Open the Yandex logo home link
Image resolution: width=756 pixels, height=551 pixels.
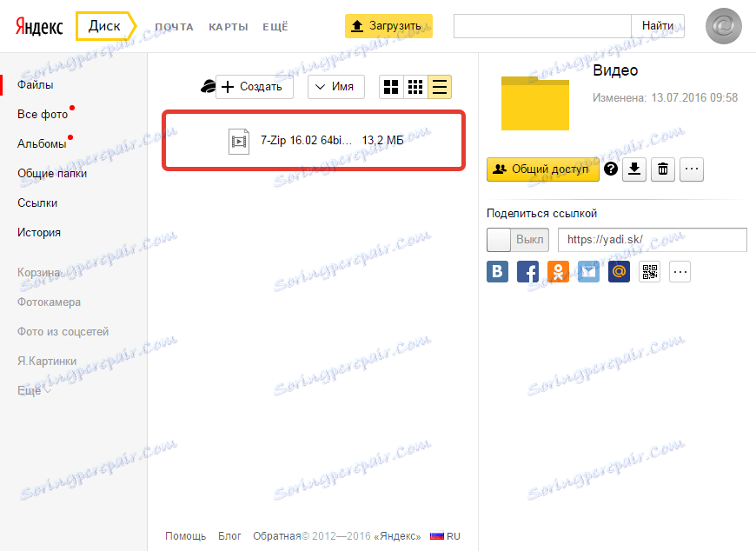coord(39,27)
